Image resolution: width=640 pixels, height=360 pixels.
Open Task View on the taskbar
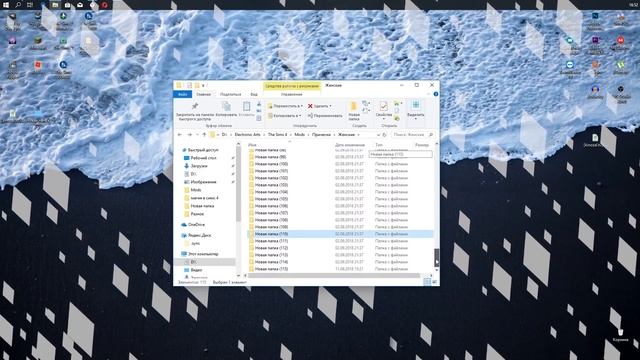click(30, 5)
